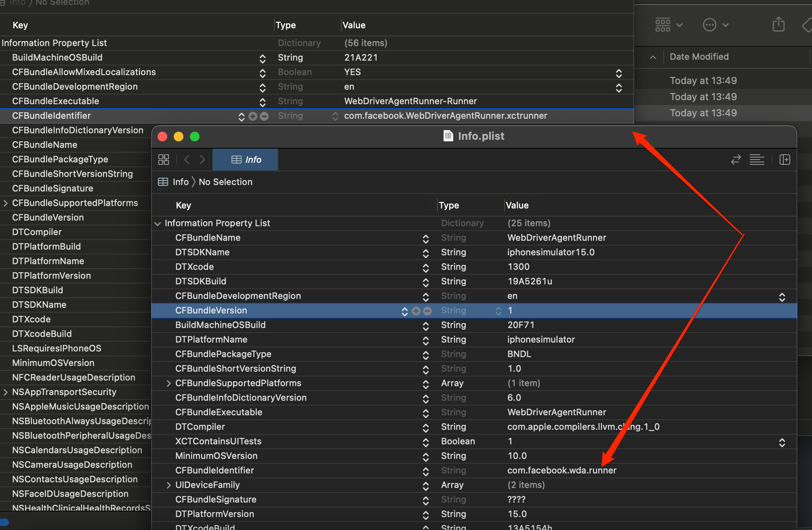Expand NSAppTransportSecurity in the back window
This screenshot has width=812, height=530.
(x=6, y=392)
